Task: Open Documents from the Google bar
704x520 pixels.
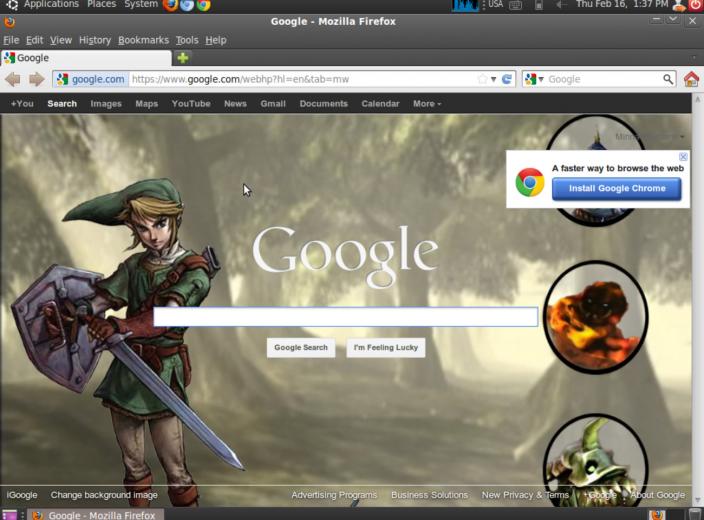Action: (324, 104)
